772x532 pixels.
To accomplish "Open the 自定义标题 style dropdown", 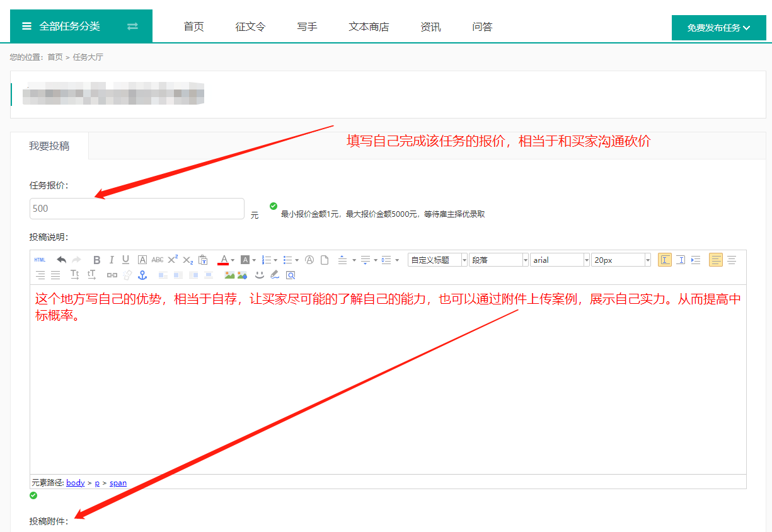I will click(437, 260).
